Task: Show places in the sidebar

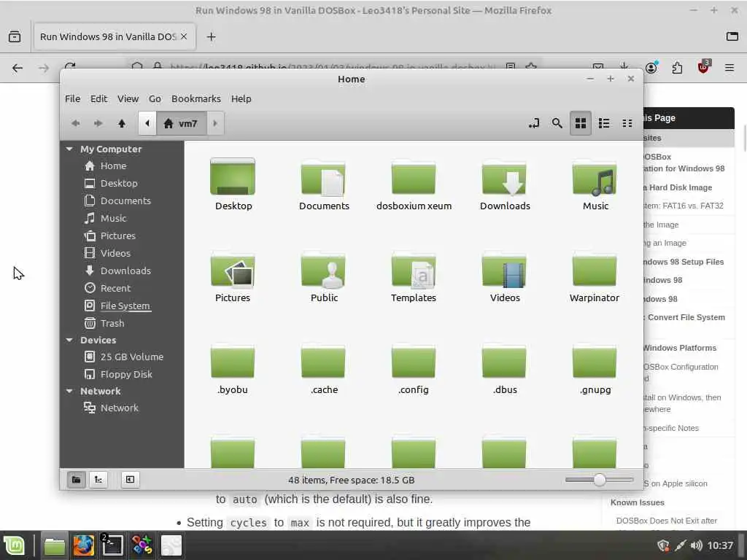Action: pyautogui.click(x=76, y=480)
